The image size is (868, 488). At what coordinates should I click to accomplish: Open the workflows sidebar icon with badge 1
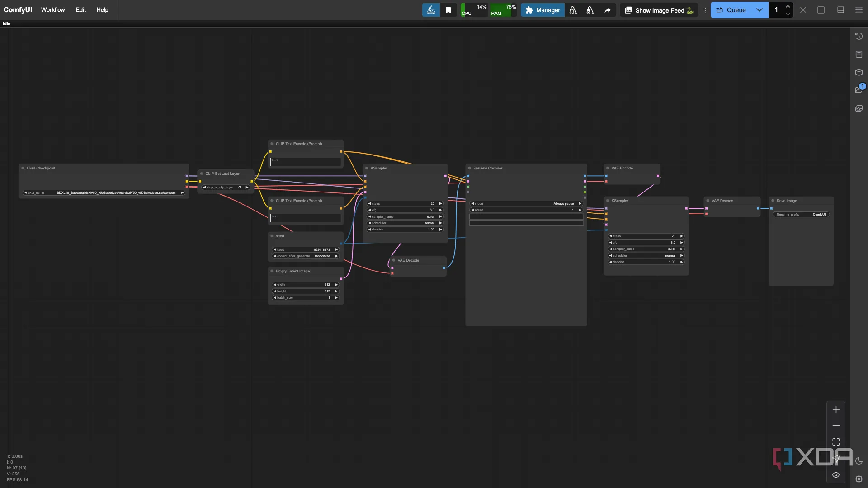click(859, 89)
